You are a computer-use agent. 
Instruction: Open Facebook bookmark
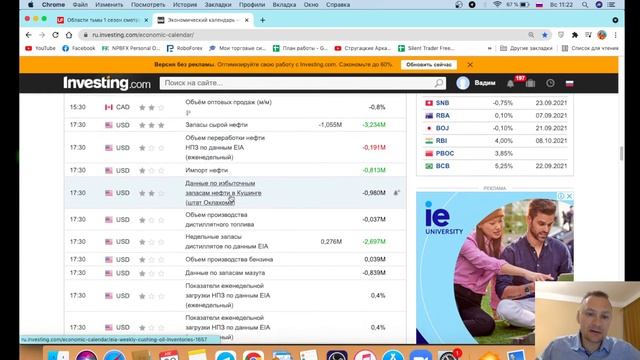(x=79, y=48)
